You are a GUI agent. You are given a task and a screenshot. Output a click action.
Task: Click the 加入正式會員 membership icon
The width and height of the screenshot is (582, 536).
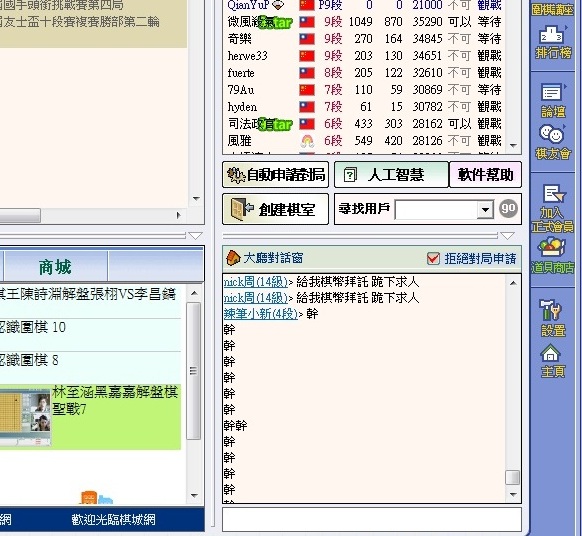tap(553, 209)
